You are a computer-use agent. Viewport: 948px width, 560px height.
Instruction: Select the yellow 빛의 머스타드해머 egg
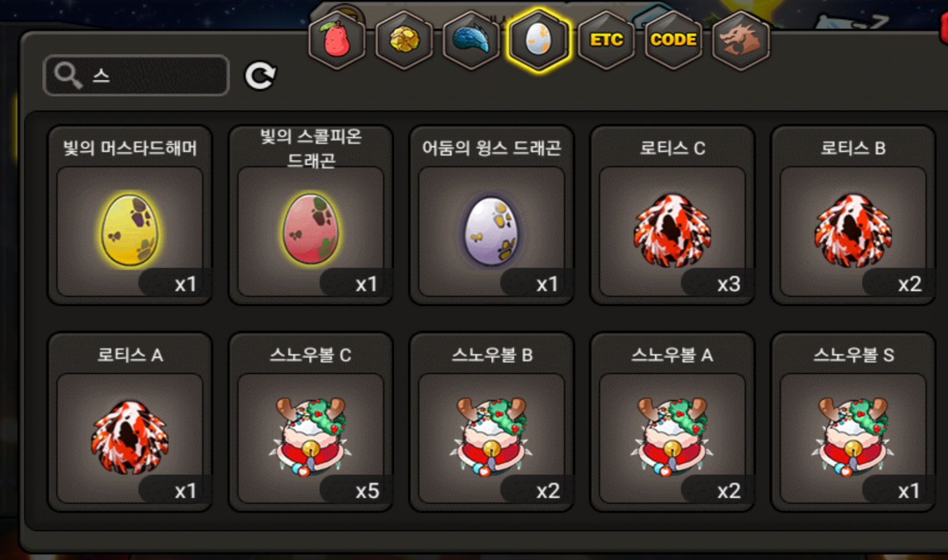point(130,215)
